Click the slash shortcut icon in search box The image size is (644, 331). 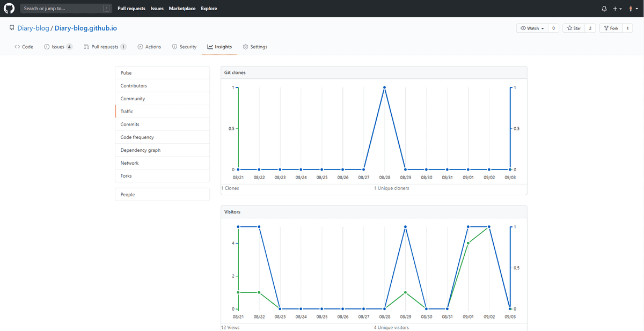pyautogui.click(x=107, y=9)
